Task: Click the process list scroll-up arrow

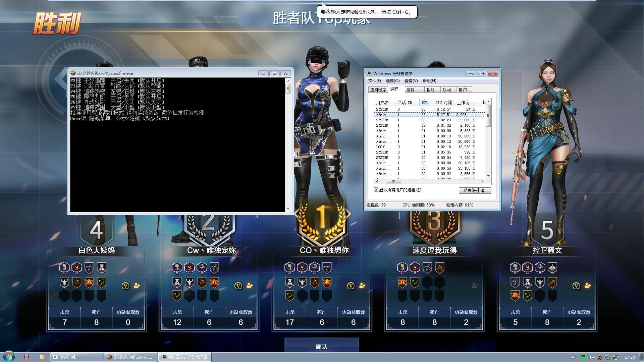Action: click(488, 102)
